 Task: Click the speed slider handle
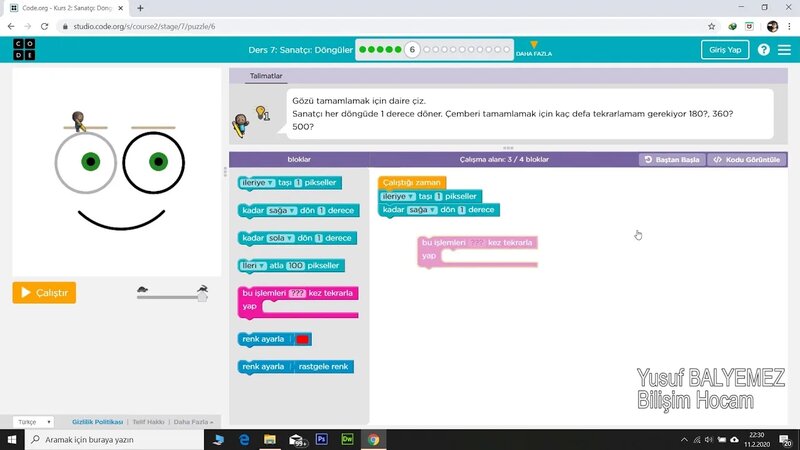point(202,297)
